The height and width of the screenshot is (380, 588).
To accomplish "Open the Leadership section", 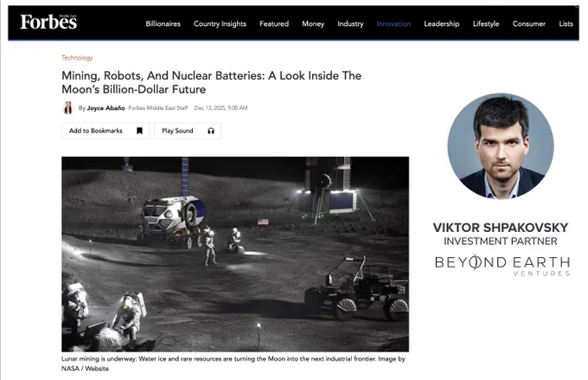I will coord(441,23).
